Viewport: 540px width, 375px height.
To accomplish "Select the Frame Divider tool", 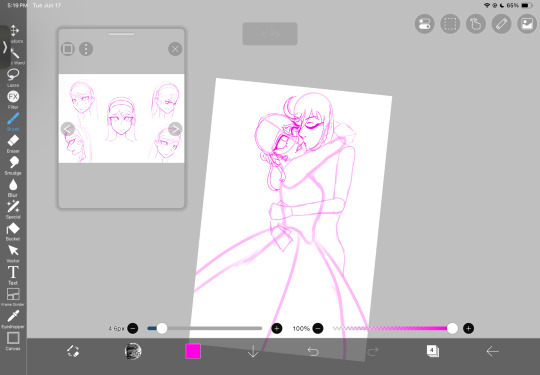I will 13,297.
